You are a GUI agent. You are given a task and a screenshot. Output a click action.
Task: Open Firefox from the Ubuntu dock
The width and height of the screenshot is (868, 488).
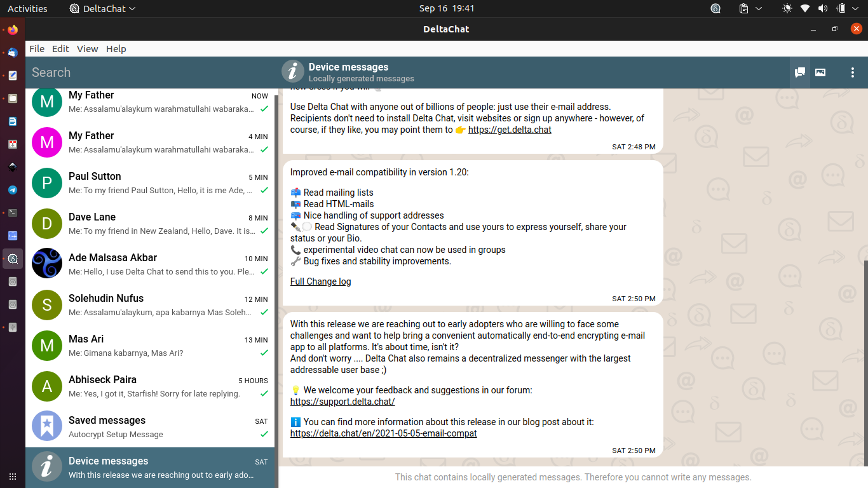(13, 30)
